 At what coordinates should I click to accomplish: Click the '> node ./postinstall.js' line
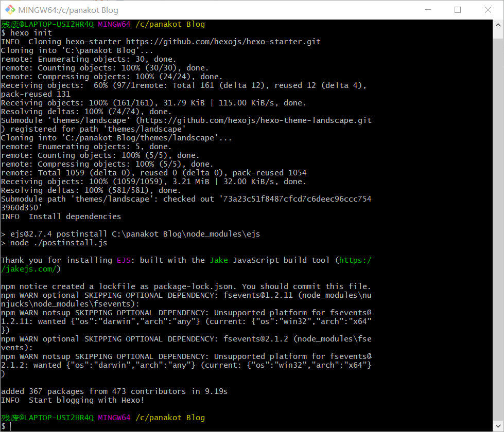pyautogui.click(x=54, y=243)
